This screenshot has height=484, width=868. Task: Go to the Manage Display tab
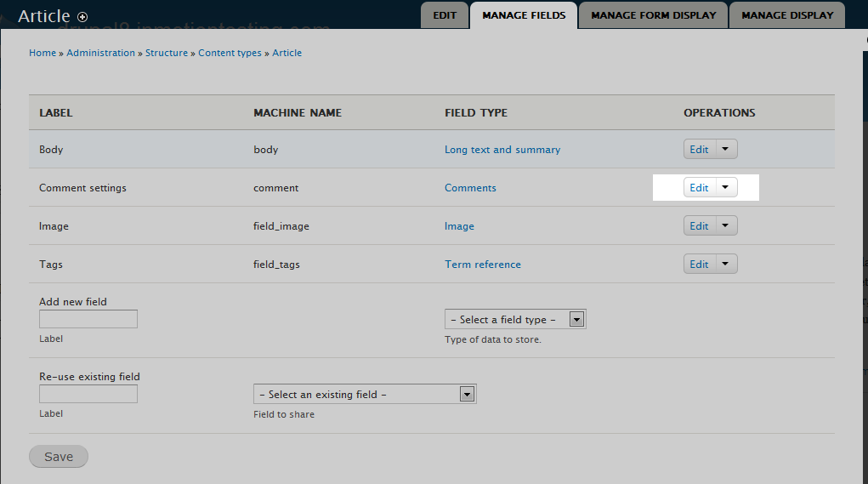pos(787,15)
